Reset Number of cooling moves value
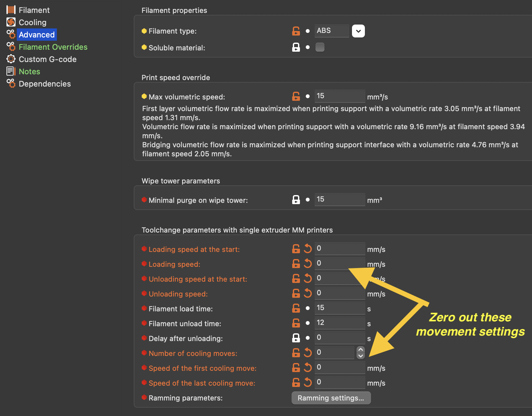The width and height of the screenshot is (532, 416). coord(308,353)
